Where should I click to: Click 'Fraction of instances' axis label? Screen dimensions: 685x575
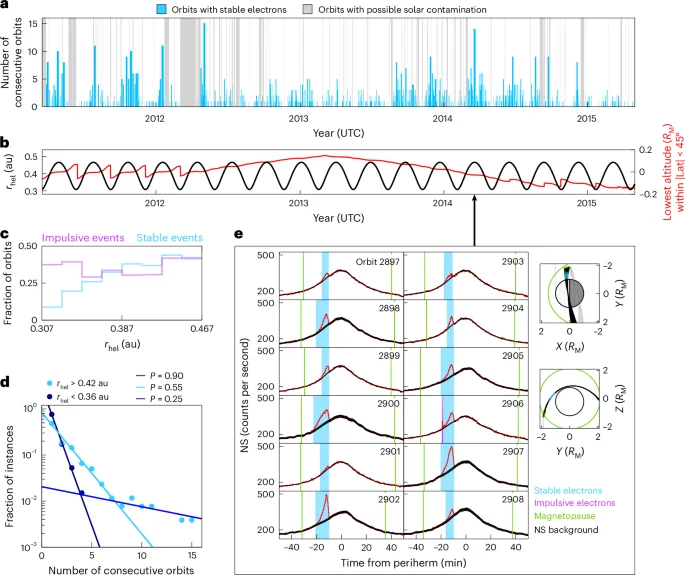[x=9, y=476]
